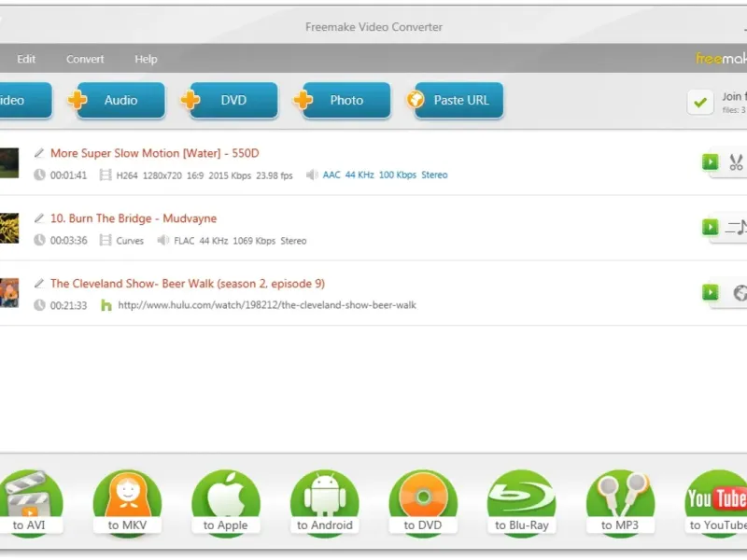Click FLAC 44 KHz 1069 Kbps Stereo text
The width and height of the screenshot is (747, 560).
240,241
